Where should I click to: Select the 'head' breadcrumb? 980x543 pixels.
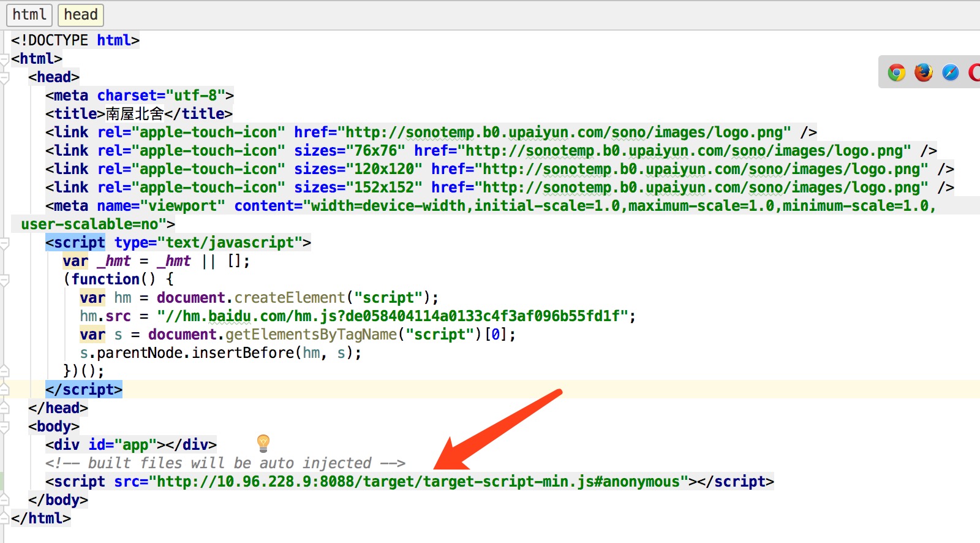point(81,14)
